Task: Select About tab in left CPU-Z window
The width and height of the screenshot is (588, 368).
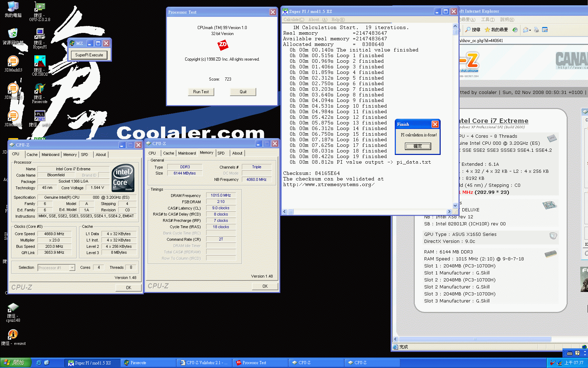Action: [101, 155]
